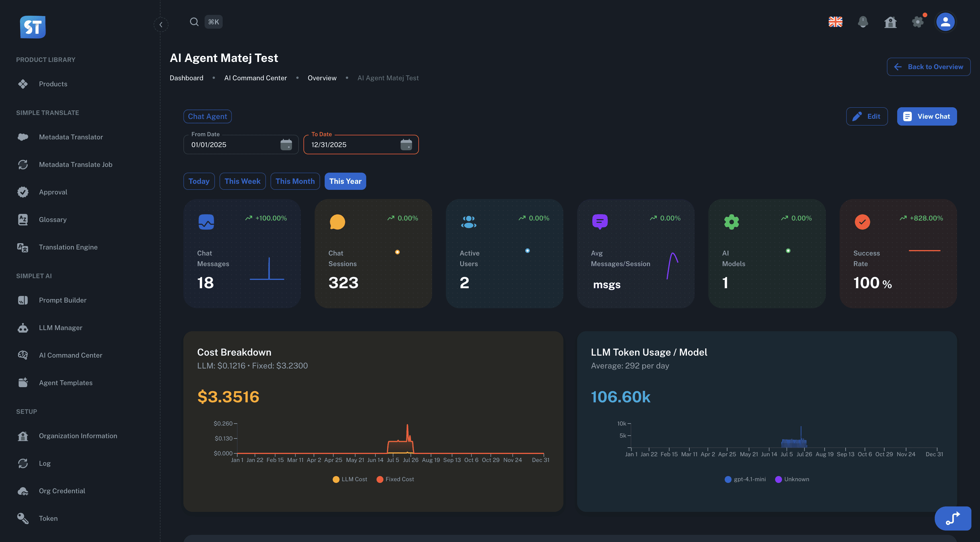980x542 pixels.
Task: Open the LLM Manager
Action: coord(60,327)
